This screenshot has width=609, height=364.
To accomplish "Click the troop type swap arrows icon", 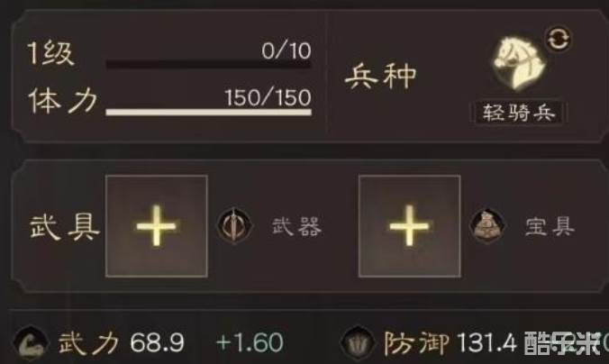I will click(x=559, y=39).
